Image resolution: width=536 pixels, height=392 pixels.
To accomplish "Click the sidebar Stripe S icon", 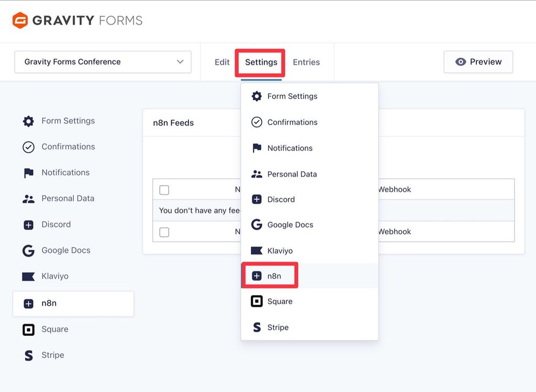I will coord(29,355).
